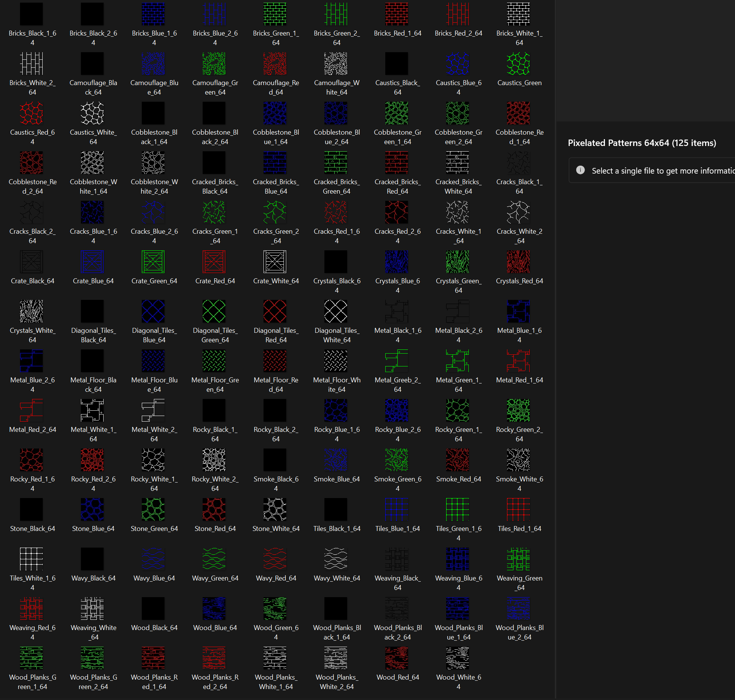Click the Stone_Blue_64 file icon

(92, 509)
